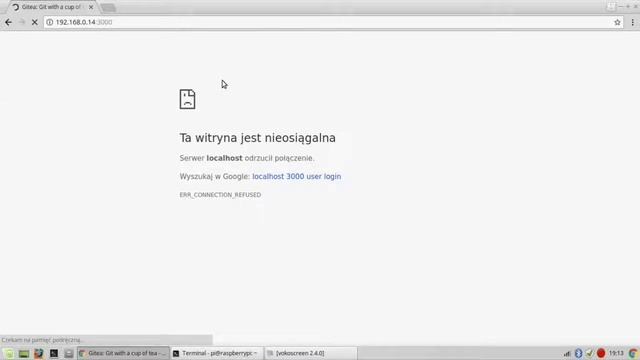Viewport: 640px width, 360px height.
Task: Click the site info icon in address bar
Action: [49, 22]
